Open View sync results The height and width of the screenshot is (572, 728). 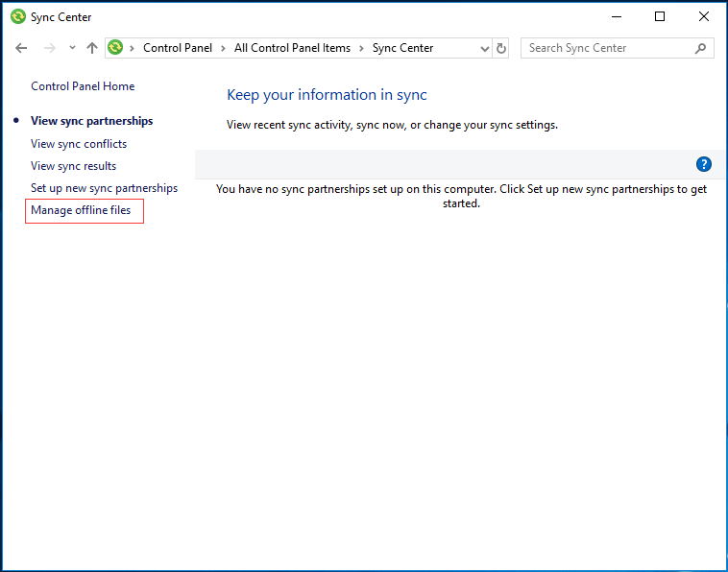pyautogui.click(x=73, y=166)
